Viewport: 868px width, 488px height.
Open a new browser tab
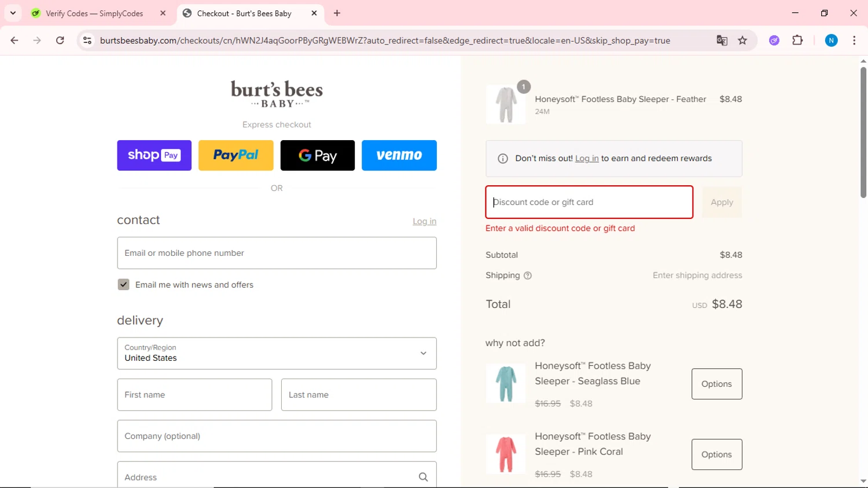point(337,13)
